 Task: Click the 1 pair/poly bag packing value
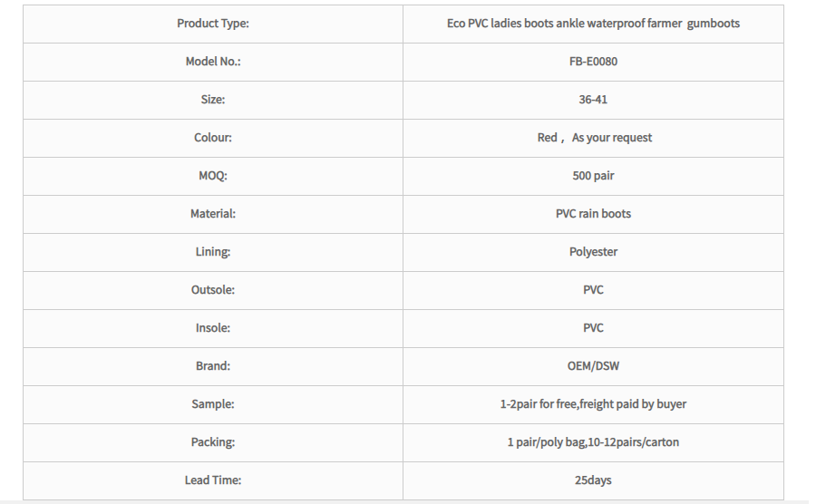click(x=593, y=442)
